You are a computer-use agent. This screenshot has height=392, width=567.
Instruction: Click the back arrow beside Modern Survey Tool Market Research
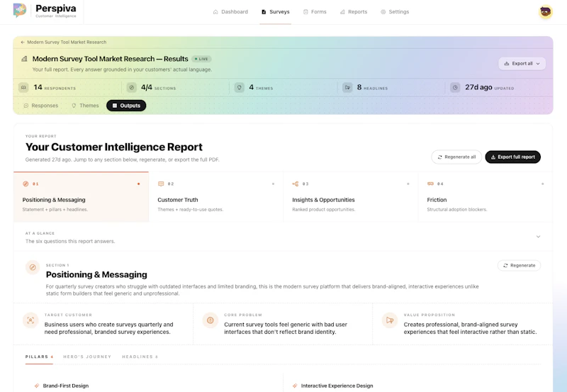pos(23,43)
